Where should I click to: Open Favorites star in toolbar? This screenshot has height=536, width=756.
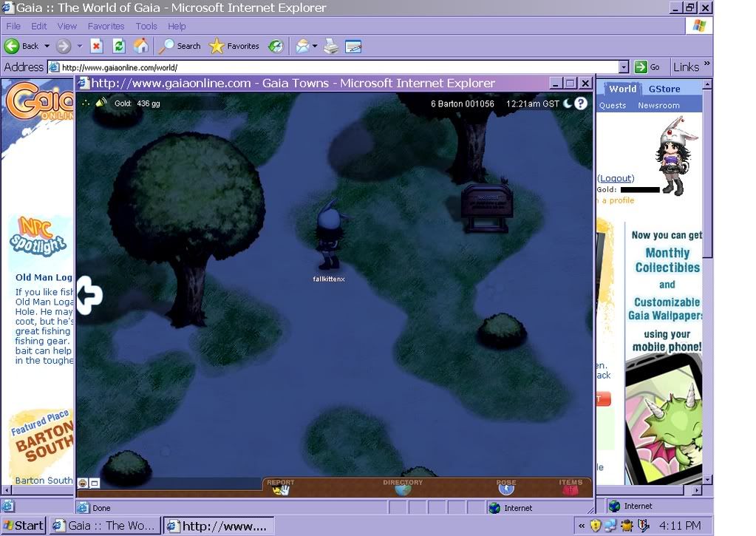pos(234,47)
